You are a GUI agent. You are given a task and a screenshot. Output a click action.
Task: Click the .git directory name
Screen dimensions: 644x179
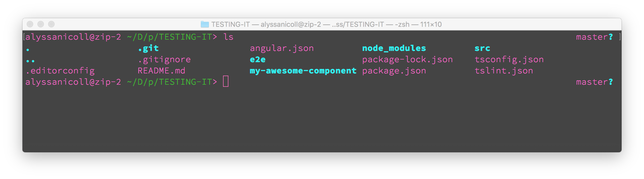point(148,48)
